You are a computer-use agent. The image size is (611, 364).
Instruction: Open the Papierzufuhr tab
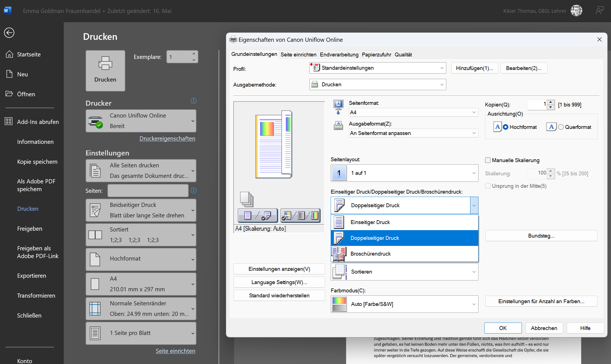[x=376, y=54]
